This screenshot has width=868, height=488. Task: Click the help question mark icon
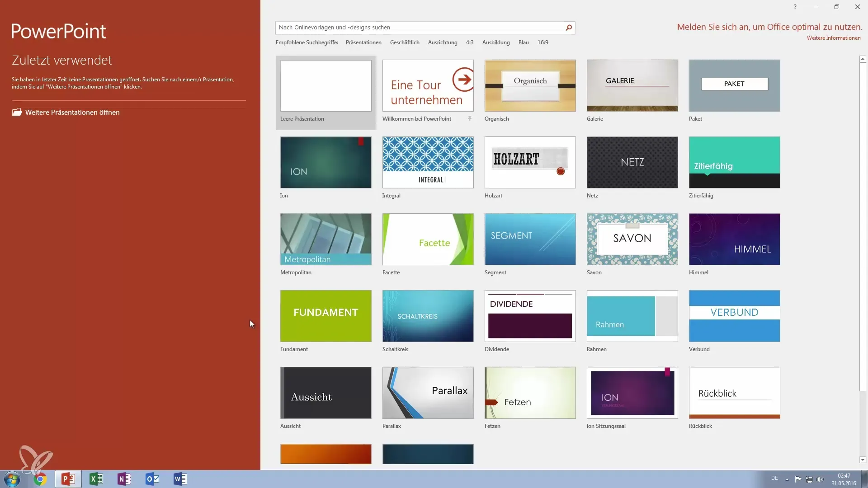click(x=795, y=7)
